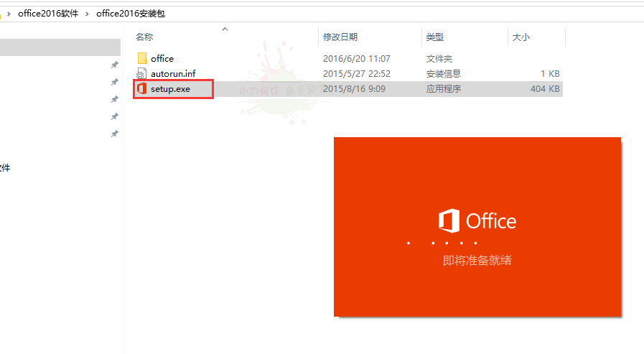Sort files by the 名称 column header
644x354 pixels.
pos(144,37)
